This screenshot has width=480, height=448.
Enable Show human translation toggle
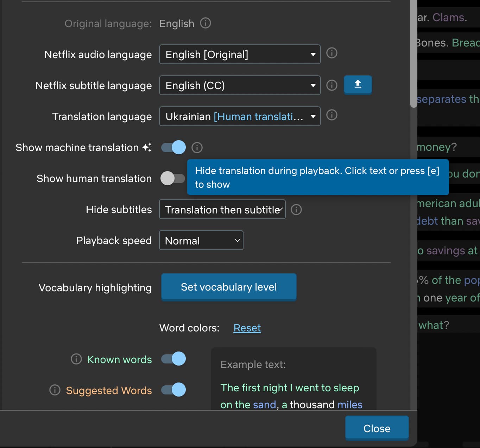click(x=173, y=178)
